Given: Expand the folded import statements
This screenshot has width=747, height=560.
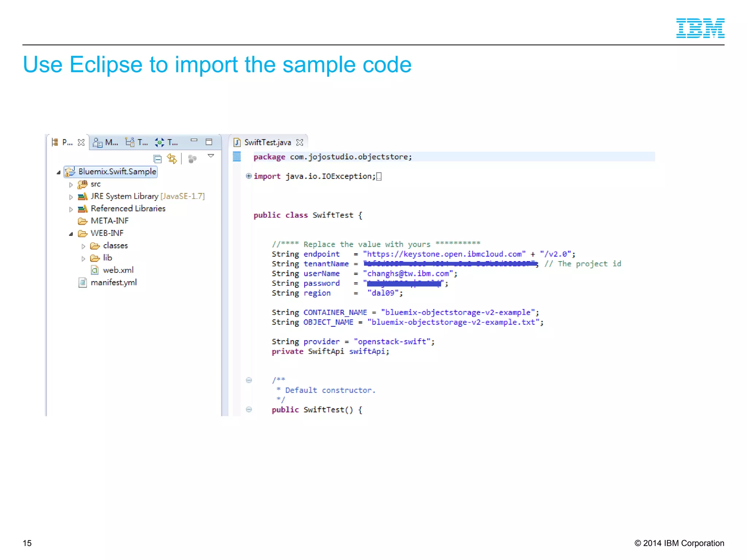Looking at the screenshot, I should 249,176.
